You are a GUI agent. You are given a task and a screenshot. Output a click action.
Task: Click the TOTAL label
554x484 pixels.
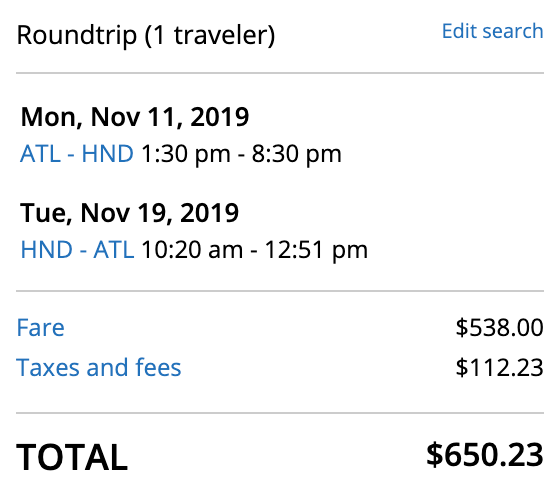(x=72, y=457)
